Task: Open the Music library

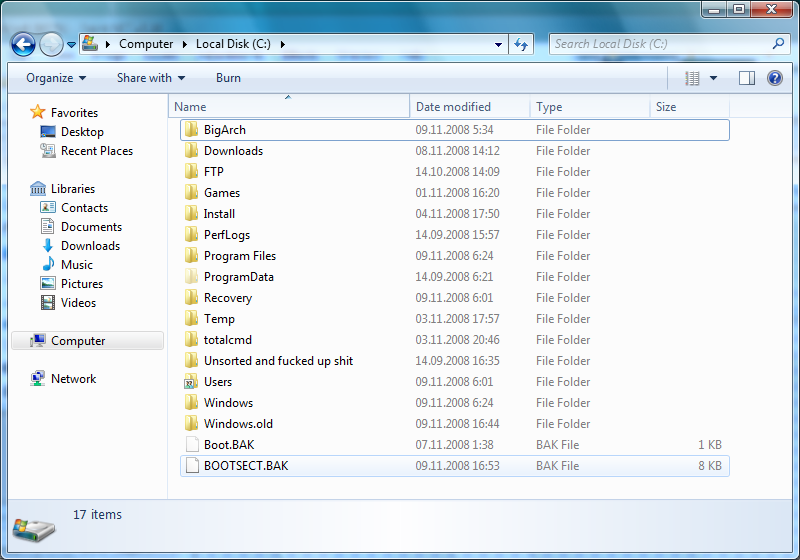Action: pos(77,265)
